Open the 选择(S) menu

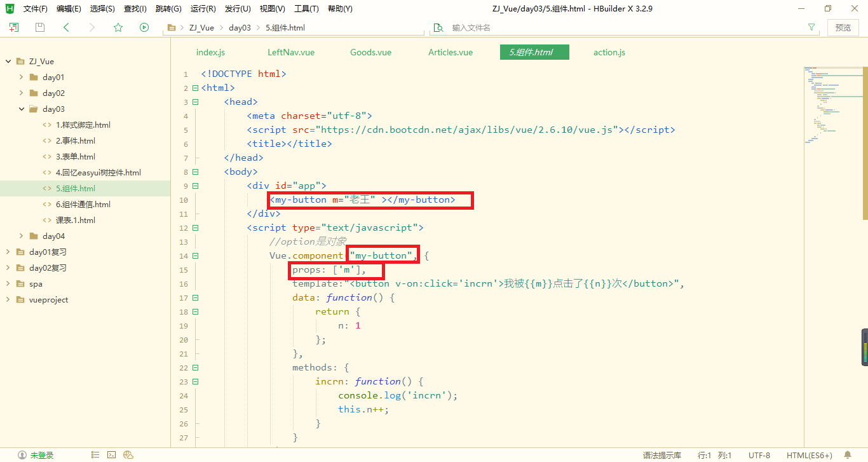102,9
